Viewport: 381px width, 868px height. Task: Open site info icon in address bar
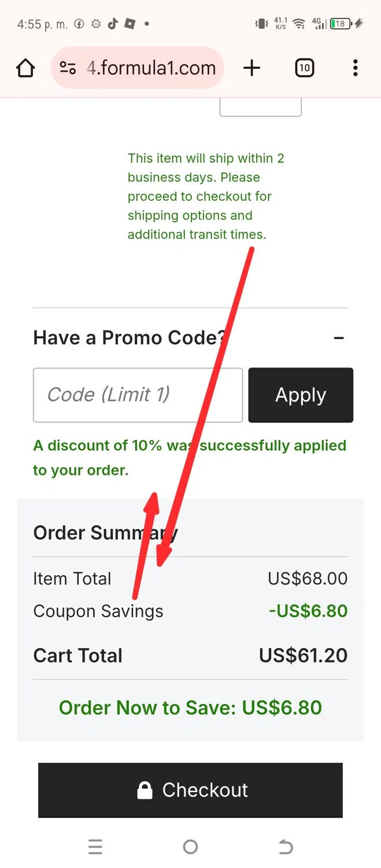(68, 68)
